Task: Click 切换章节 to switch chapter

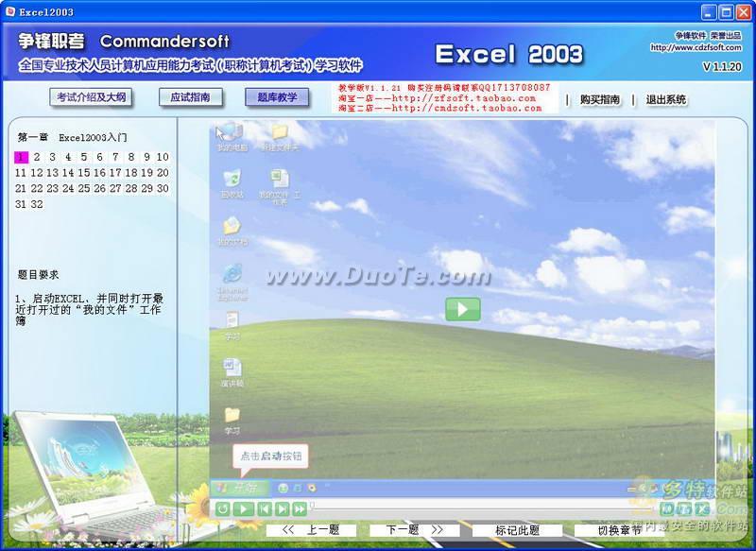Action: pyautogui.click(x=620, y=530)
